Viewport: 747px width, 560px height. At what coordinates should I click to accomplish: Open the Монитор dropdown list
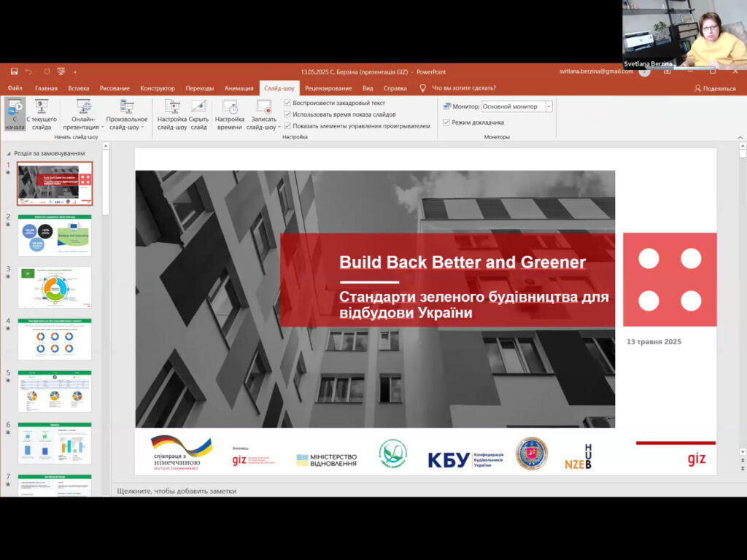(x=549, y=106)
